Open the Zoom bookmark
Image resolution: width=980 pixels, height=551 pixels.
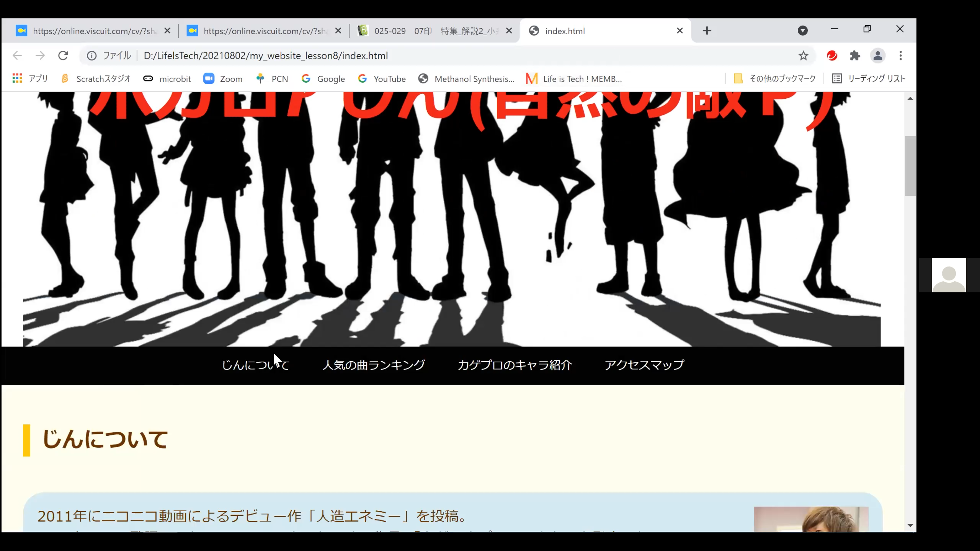tap(223, 79)
